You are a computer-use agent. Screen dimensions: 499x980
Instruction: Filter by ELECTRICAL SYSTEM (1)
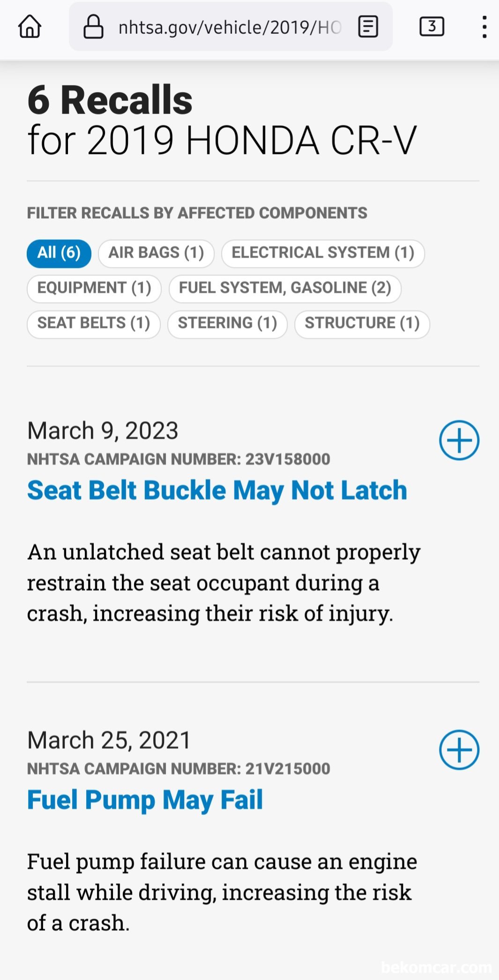pos(323,253)
